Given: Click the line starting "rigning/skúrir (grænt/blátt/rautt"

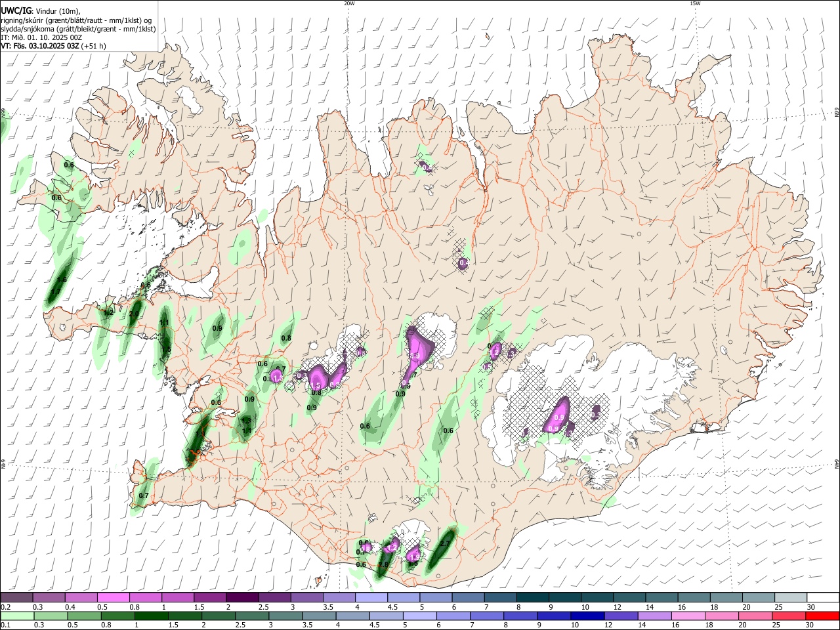Looking at the screenshot, I should point(76,20).
